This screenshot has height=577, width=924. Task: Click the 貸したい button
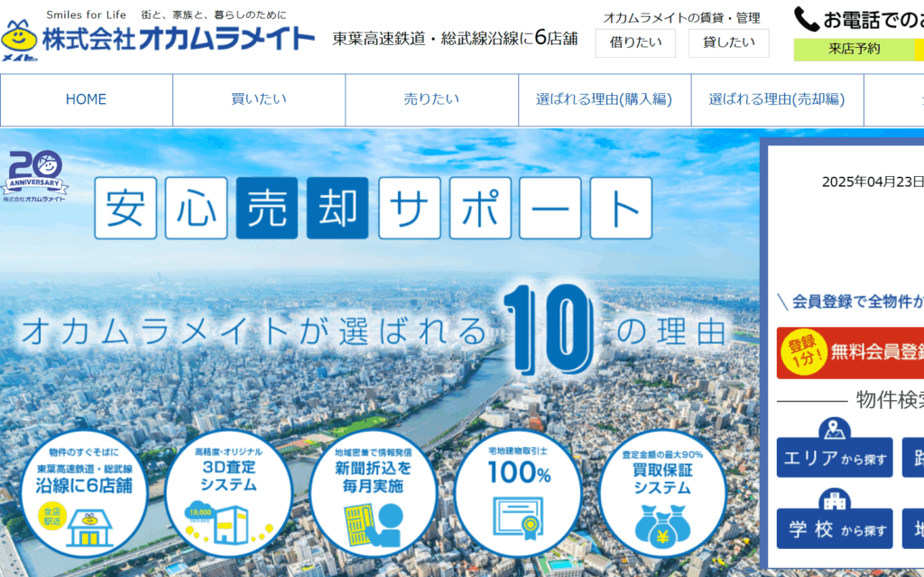[728, 43]
